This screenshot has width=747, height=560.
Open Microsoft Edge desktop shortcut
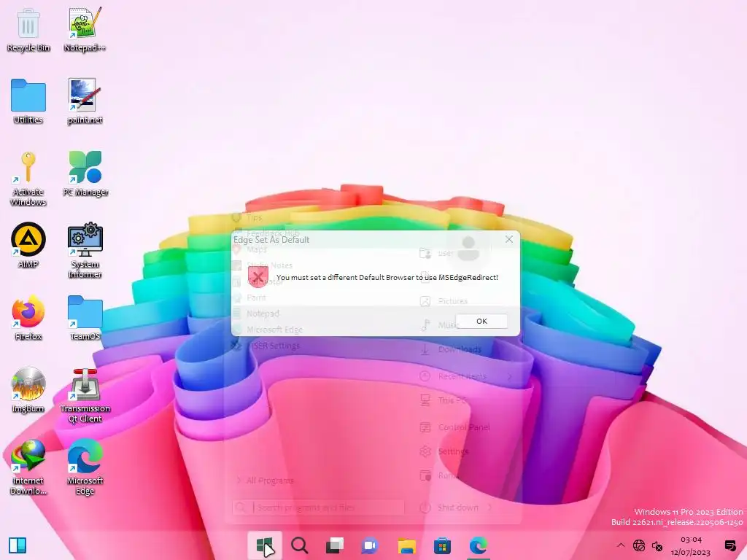(x=85, y=467)
